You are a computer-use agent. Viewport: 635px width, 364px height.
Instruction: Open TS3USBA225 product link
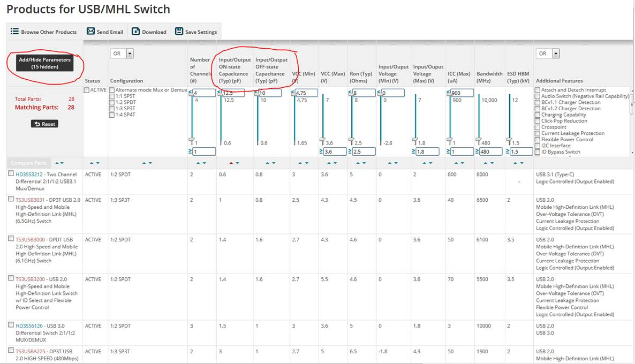point(31,352)
